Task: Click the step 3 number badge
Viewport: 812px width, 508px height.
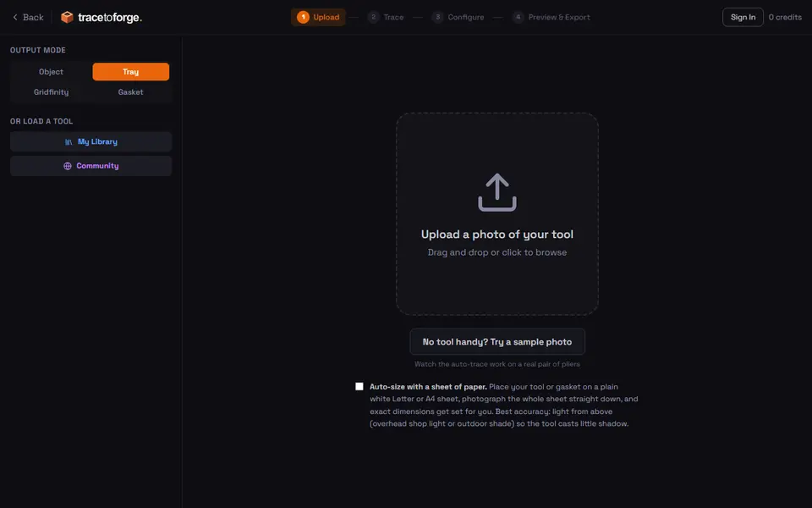Action: coord(437,17)
